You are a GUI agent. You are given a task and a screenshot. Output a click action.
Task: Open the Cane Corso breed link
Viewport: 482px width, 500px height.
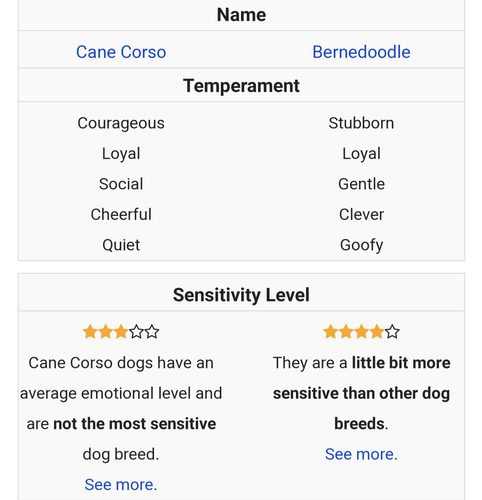click(x=121, y=52)
